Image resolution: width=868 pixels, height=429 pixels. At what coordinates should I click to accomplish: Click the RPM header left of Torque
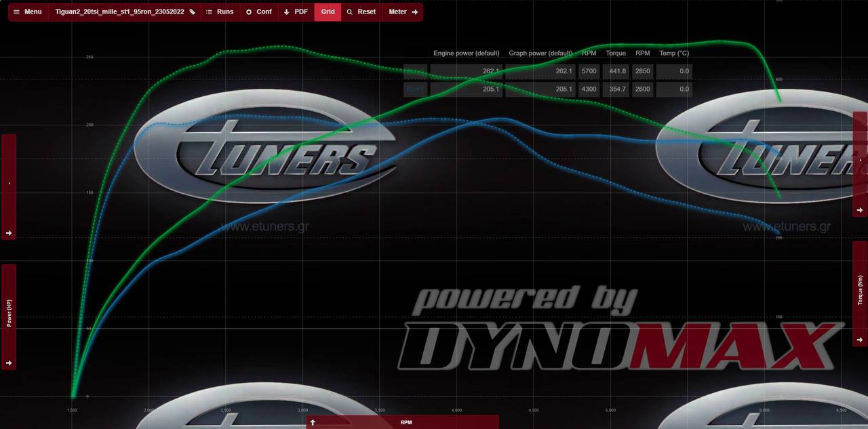tap(589, 53)
